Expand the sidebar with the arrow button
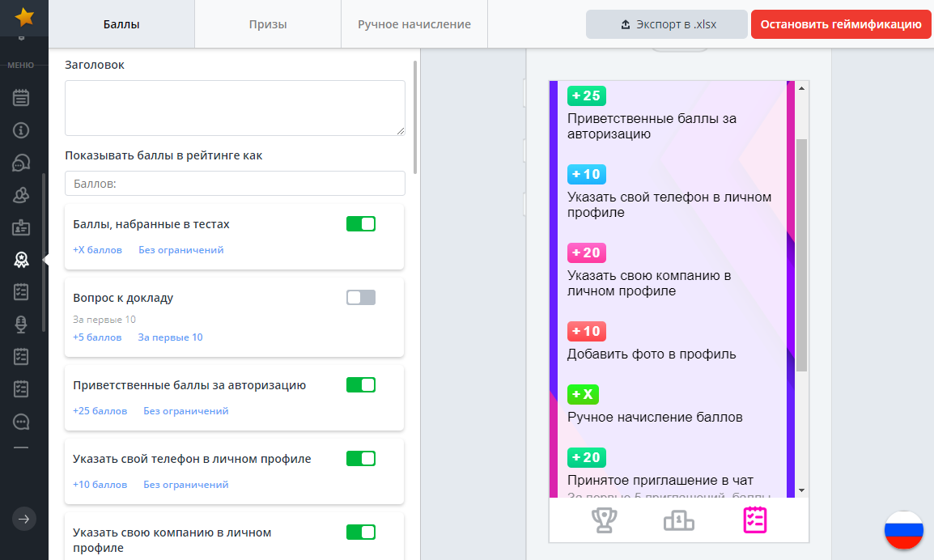 coord(24,520)
